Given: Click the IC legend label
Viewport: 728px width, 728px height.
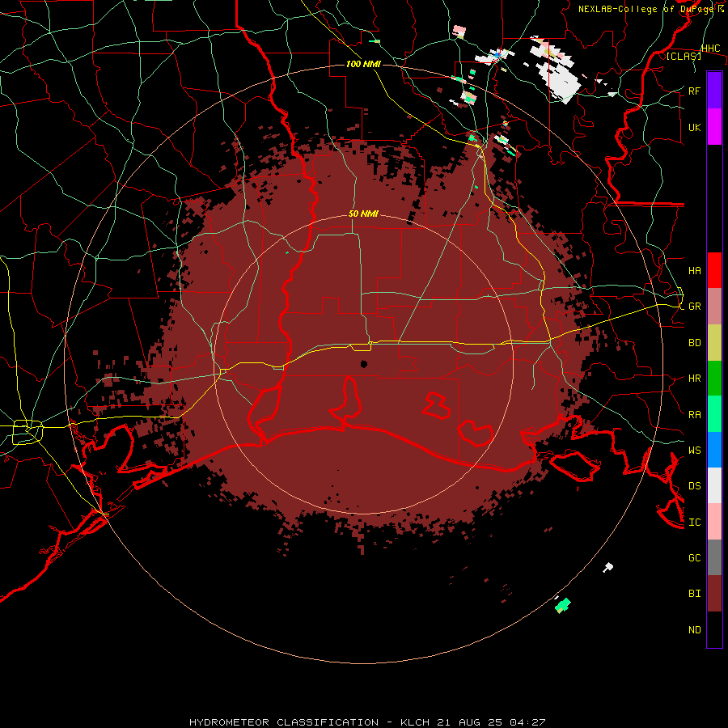Looking at the screenshot, I should 694,523.
